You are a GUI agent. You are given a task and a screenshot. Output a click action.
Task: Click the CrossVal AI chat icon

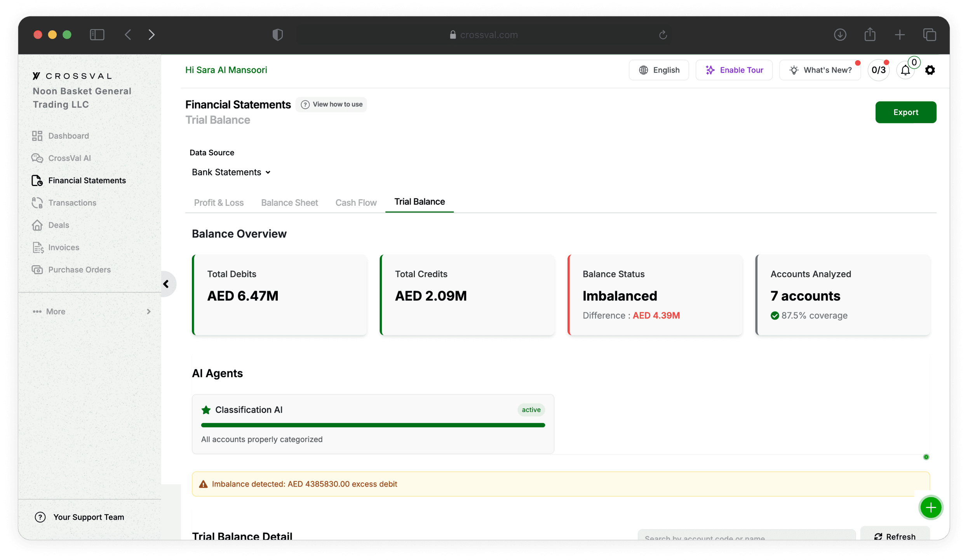click(37, 158)
